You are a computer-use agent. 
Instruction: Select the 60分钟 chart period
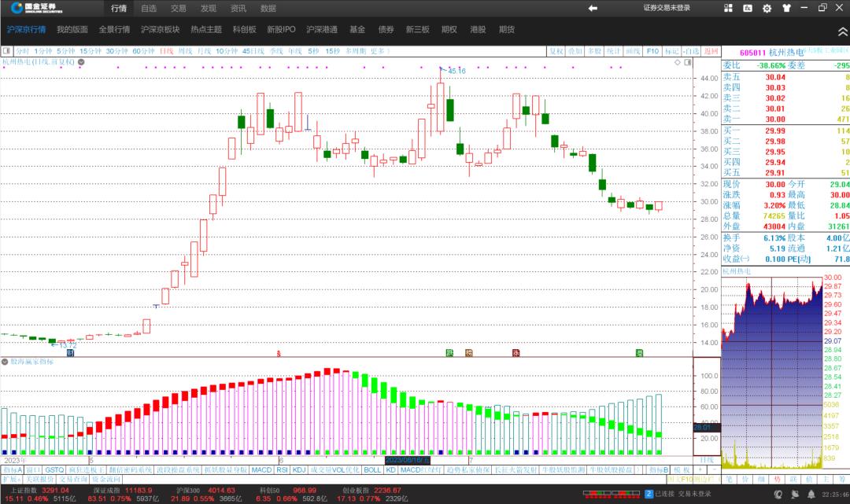pos(143,51)
